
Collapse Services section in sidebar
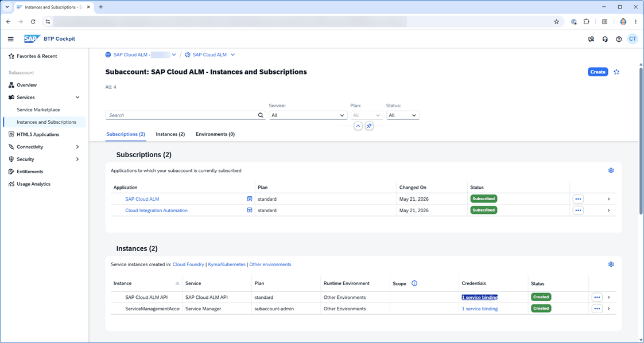click(77, 98)
